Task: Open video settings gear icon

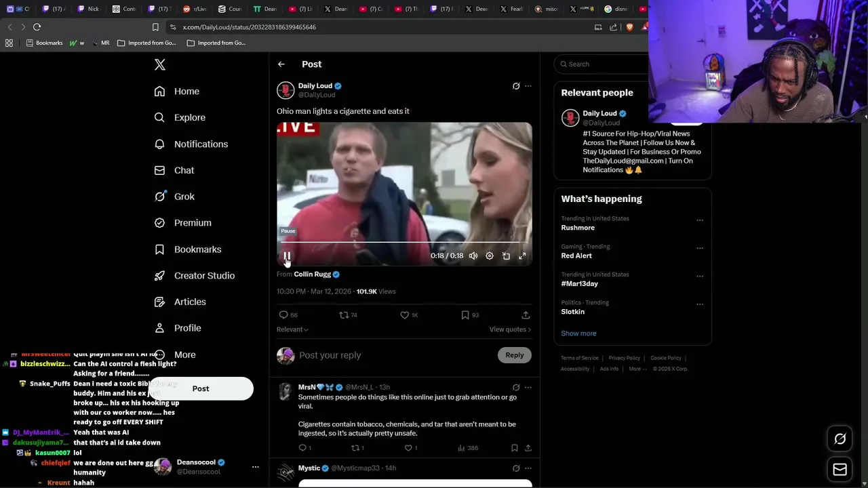Action: tap(490, 256)
